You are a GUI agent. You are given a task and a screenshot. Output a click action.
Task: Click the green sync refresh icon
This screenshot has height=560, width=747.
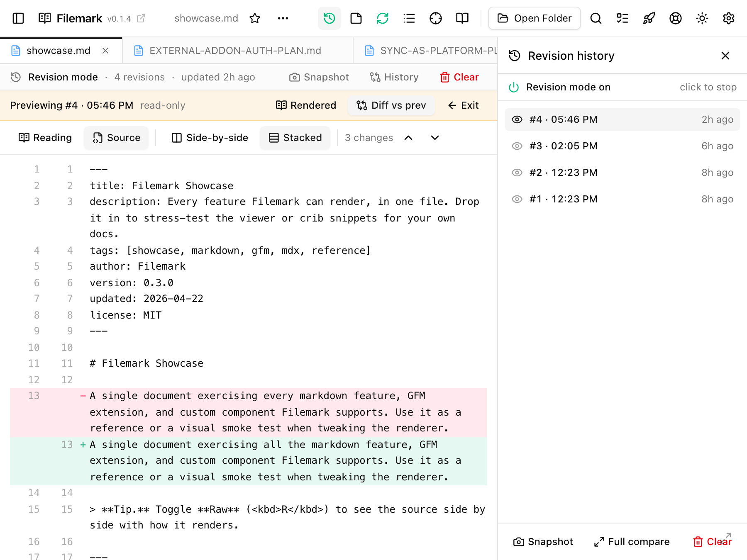(x=383, y=18)
